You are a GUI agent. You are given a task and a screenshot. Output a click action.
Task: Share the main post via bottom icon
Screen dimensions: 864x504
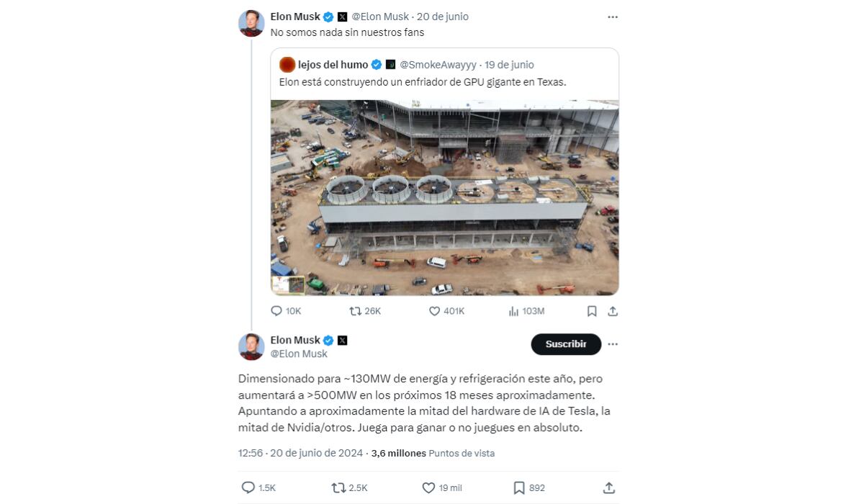click(608, 487)
